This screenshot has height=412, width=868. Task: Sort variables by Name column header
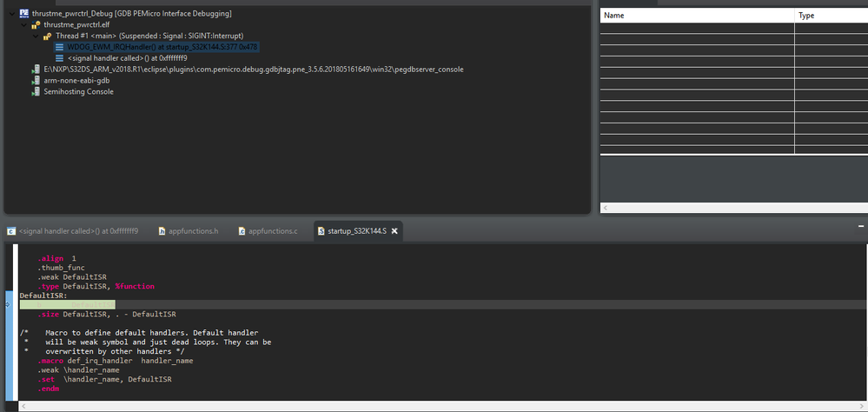click(698, 16)
